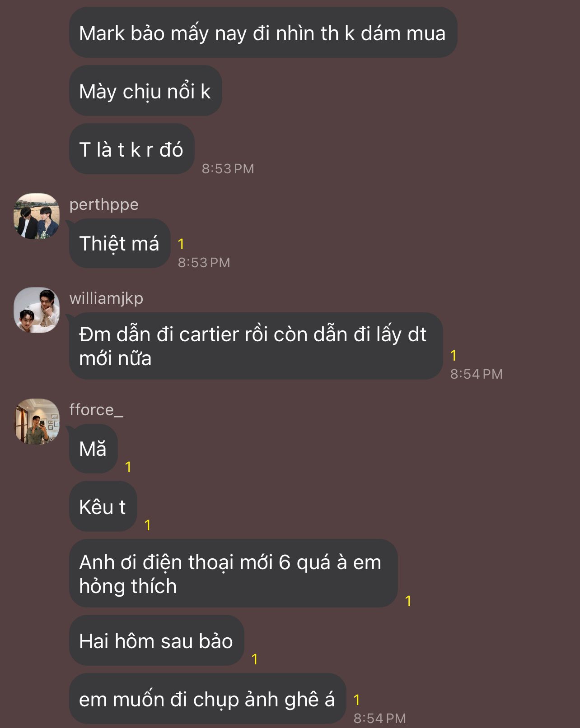Tap williamjkp's avatar photo
Viewport: 580px width, 728px height.
(37, 310)
